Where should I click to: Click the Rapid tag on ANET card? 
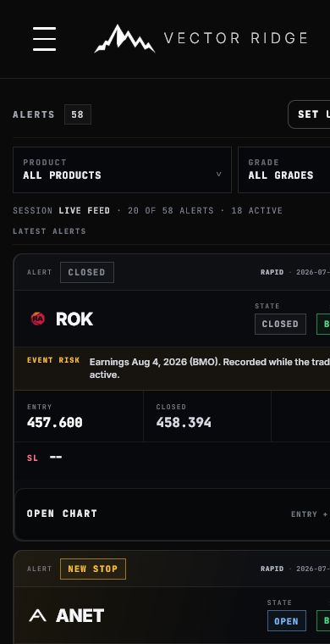click(x=272, y=569)
